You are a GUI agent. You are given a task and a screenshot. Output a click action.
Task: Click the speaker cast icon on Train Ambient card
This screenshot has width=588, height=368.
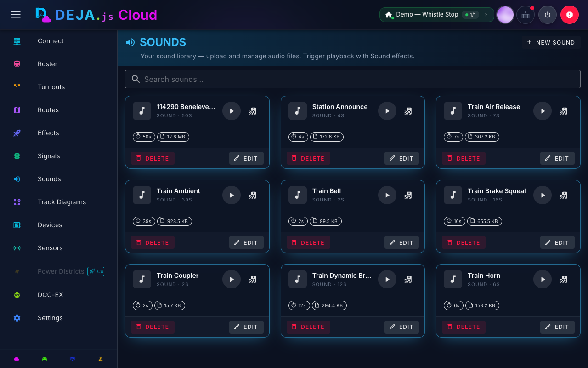pyautogui.click(x=253, y=195)
